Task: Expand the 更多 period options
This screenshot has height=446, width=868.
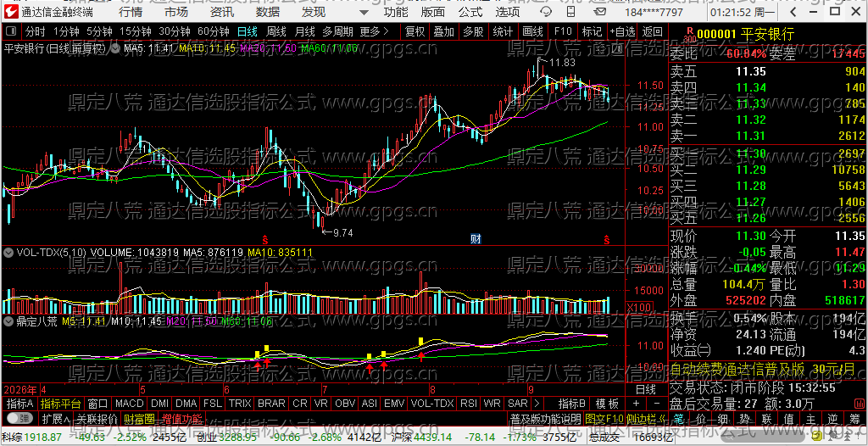Action: point(374,31)
